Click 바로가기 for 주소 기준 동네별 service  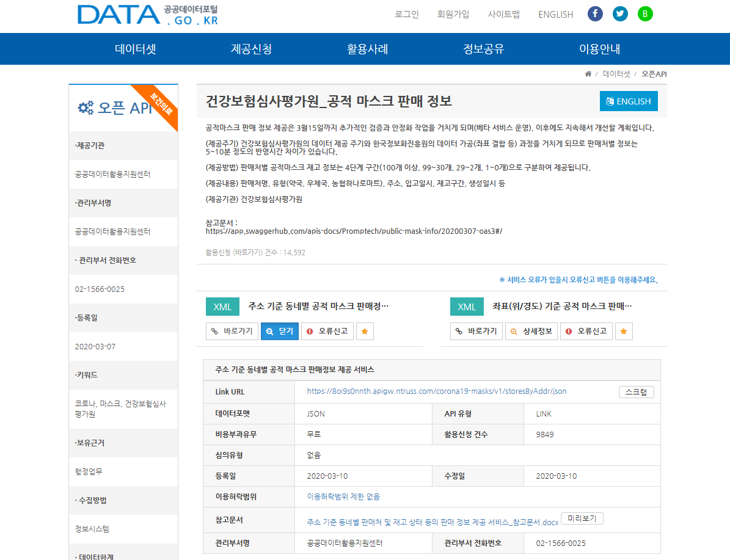click(232, 332)
